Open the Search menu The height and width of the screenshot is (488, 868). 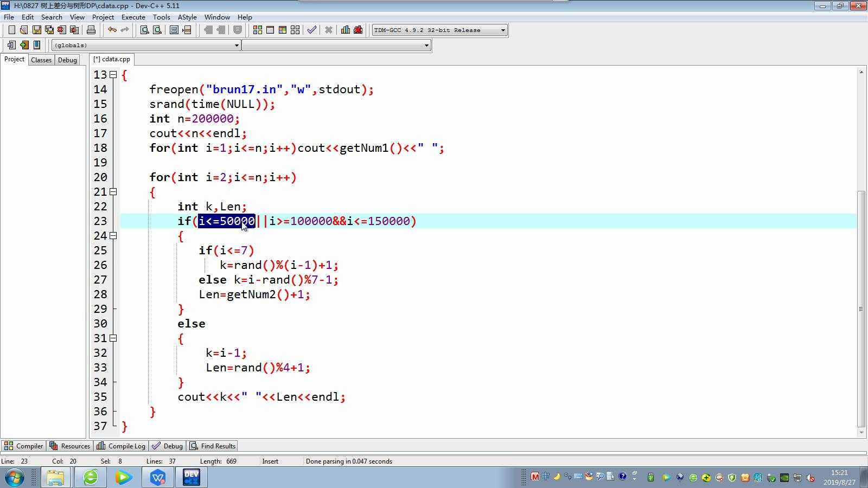click(x=52, y=17)
